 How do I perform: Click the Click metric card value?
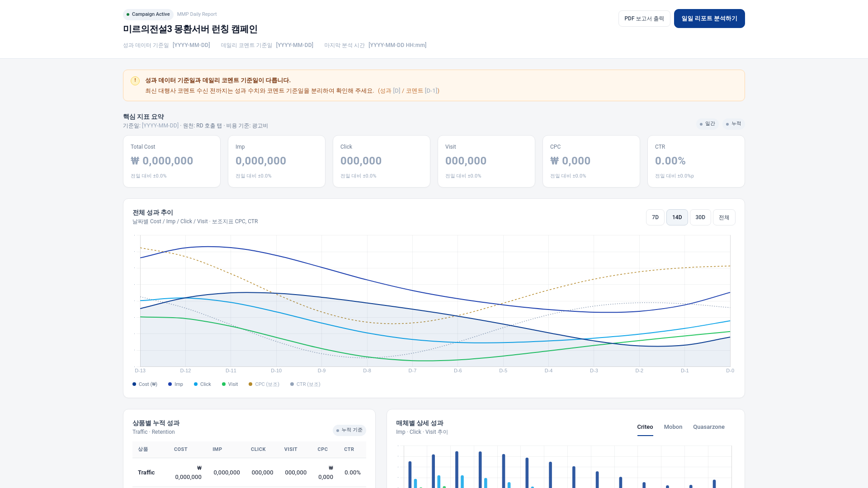pos(361,161)
